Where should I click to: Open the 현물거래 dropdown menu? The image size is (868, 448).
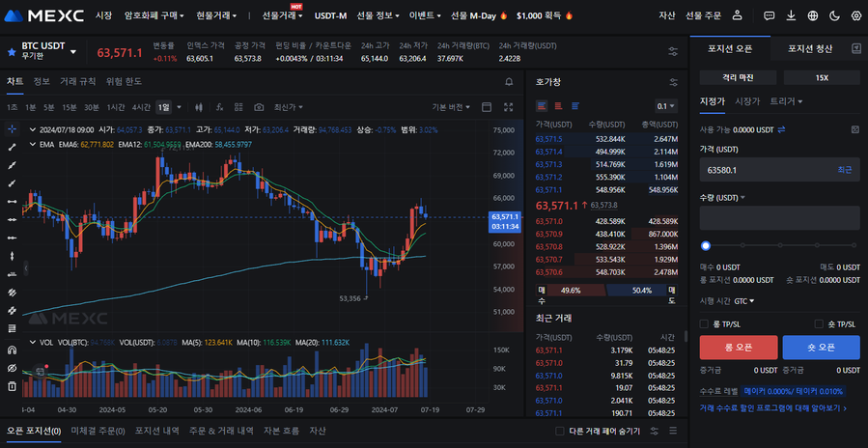tap(216, 15)
